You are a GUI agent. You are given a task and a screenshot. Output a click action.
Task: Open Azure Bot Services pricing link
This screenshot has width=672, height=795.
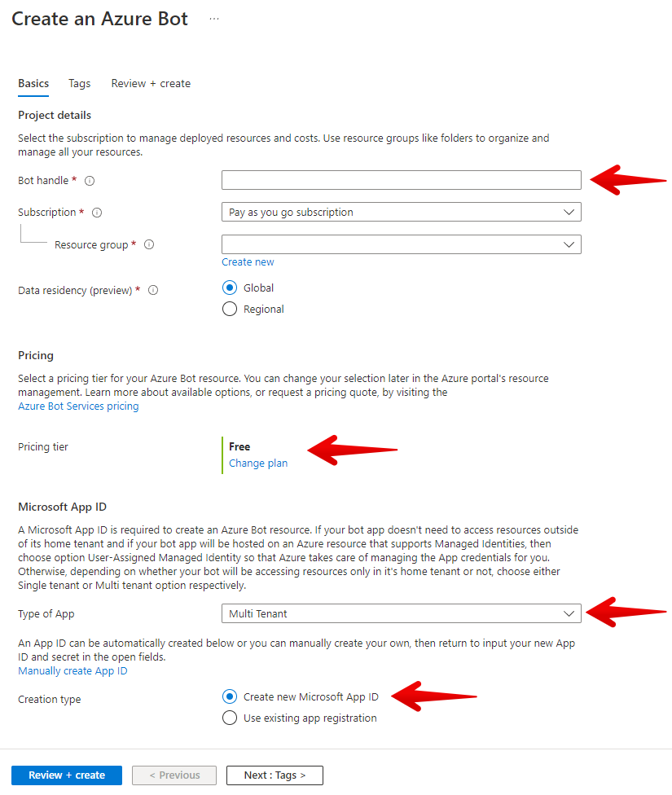point(79,406)
